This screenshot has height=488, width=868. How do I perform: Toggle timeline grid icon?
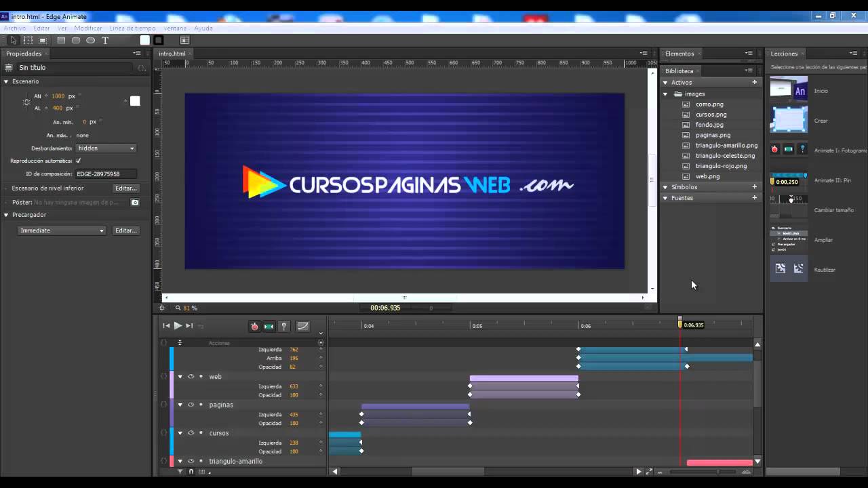[x=202, y=471]
